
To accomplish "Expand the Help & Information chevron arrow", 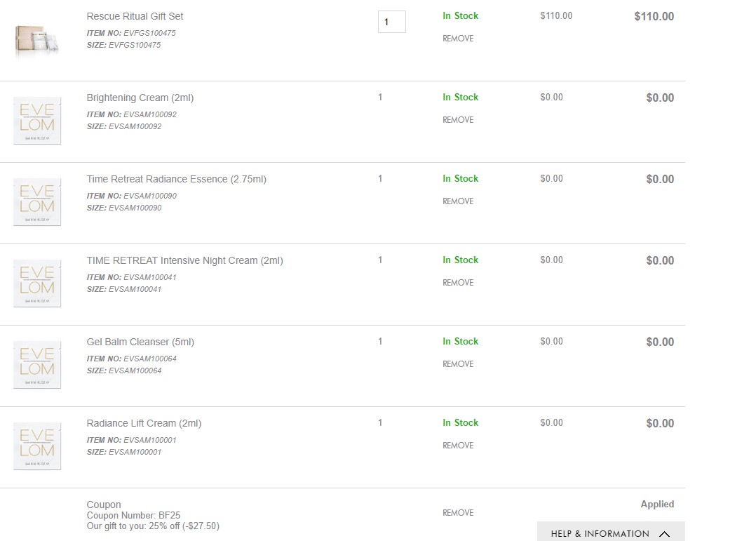I will coord(664,534).
